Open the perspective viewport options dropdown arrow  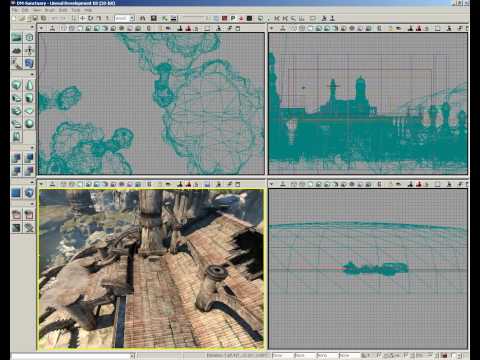[x=41, y=184]
